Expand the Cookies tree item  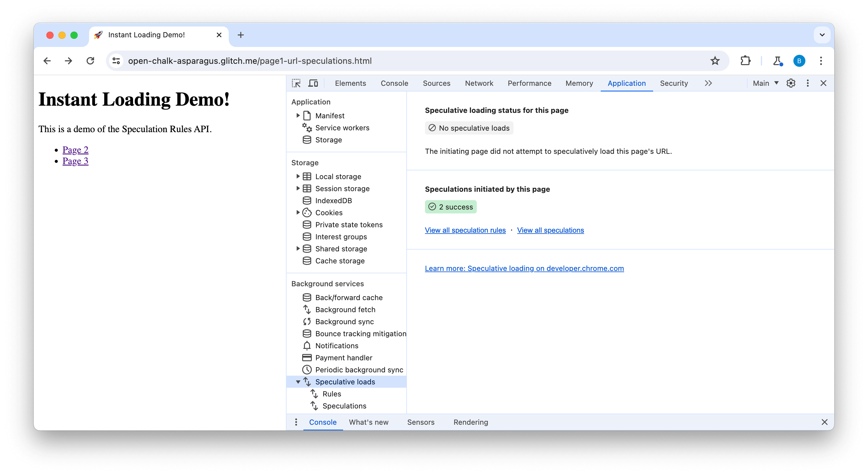coord(297,212)
